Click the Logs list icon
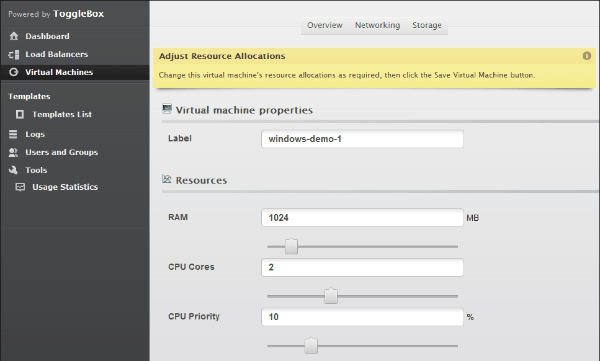600x361 pixels. (x=13, y=134)
